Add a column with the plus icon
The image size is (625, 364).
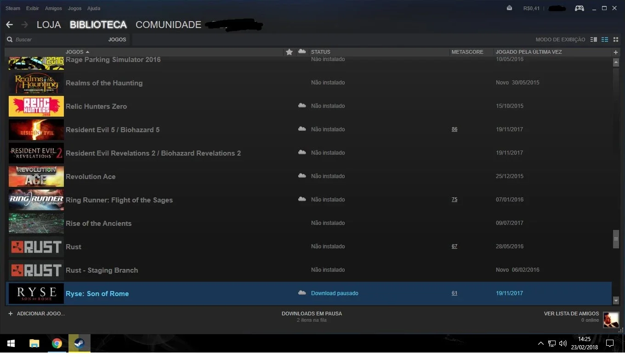coord(616,52)
